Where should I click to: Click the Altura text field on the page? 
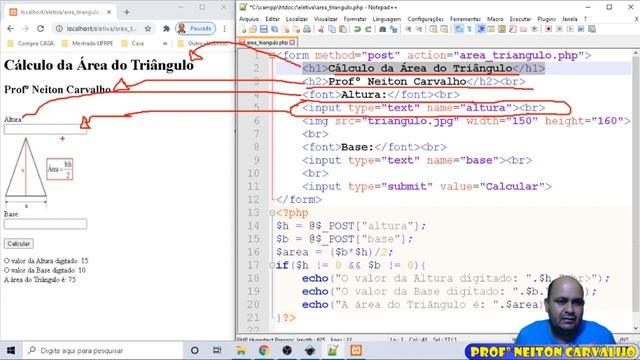pos(45,129)
